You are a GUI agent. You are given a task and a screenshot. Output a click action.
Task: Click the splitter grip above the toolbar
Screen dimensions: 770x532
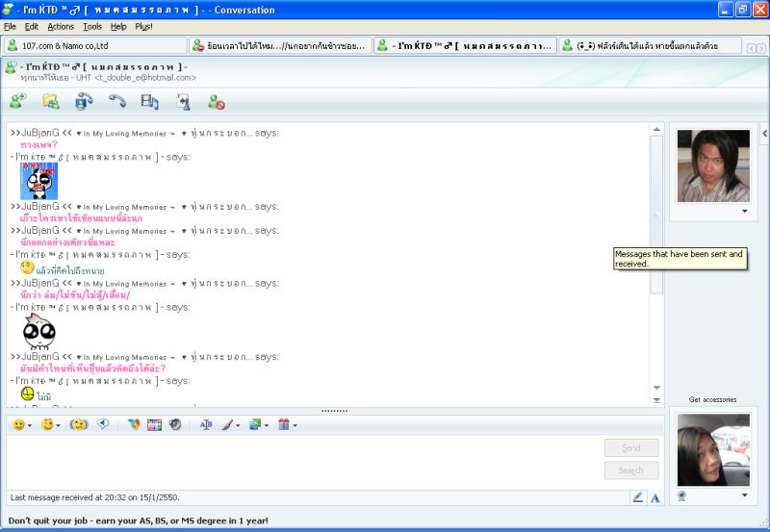[334, 411]
